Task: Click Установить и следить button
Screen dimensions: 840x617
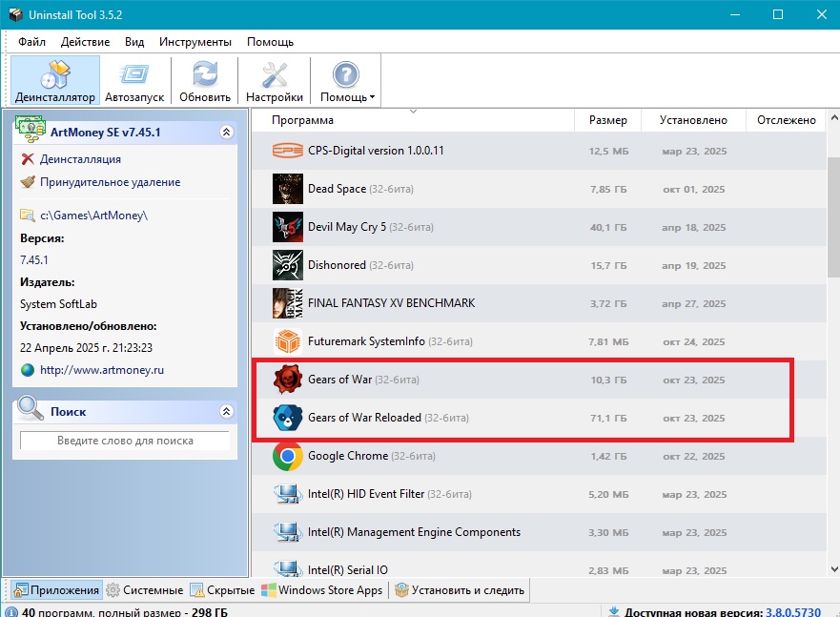Action: click(460, 590)
